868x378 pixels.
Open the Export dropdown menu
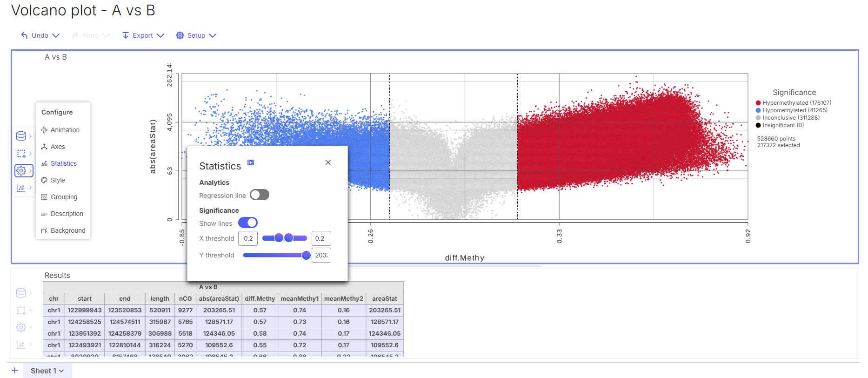pyautogui.click(x=143, y=35)
